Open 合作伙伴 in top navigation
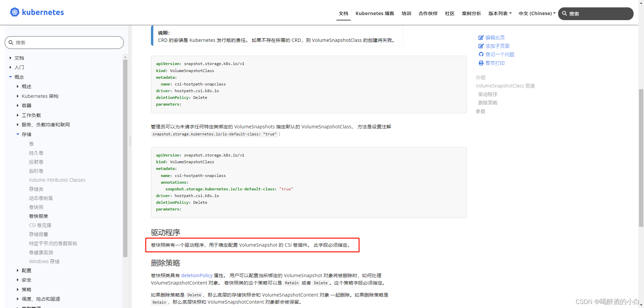 tap(428, 13)
